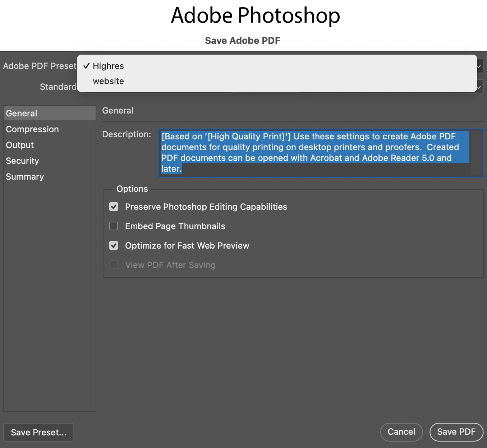Open the Standard dropdown below the preset list
Image resolution: width=487 pixels, height=448 pixels.
pos(157,93)
